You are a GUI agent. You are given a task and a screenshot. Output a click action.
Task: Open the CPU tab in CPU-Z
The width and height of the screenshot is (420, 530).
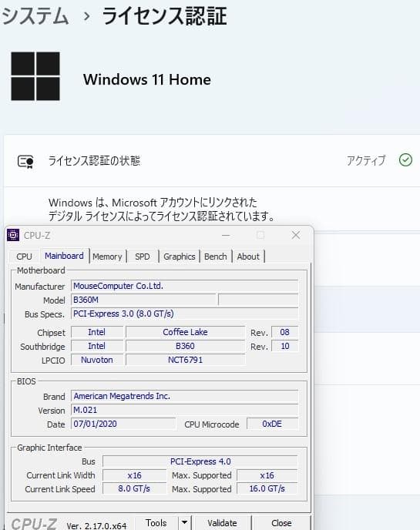tap(24, 257)
